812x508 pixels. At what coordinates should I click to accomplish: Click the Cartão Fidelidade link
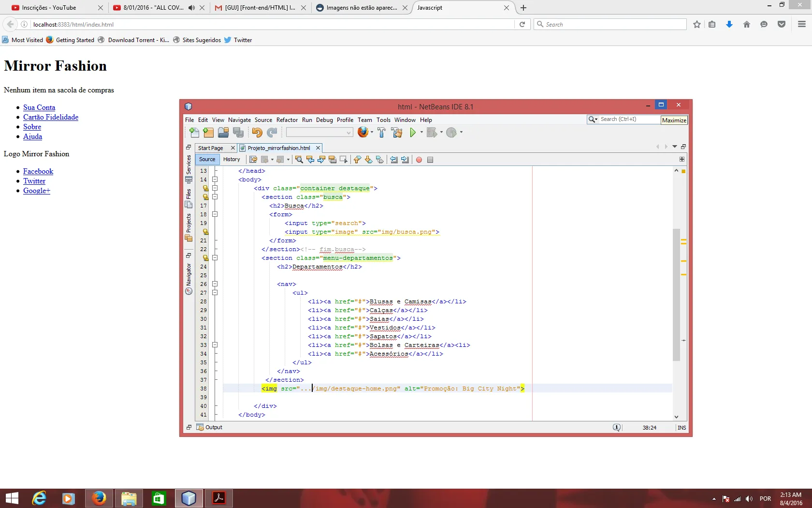[51, 117]
